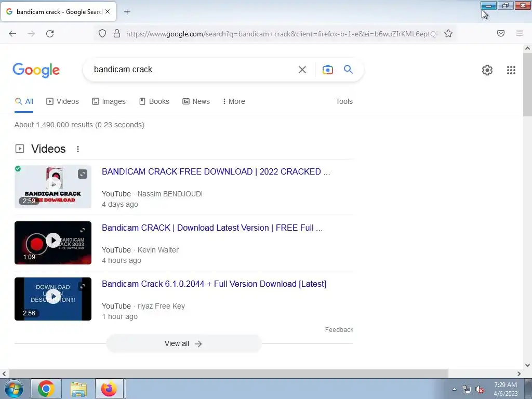Open the network tray icon
This screenshot has width=532, height=399.
point(467,390)
